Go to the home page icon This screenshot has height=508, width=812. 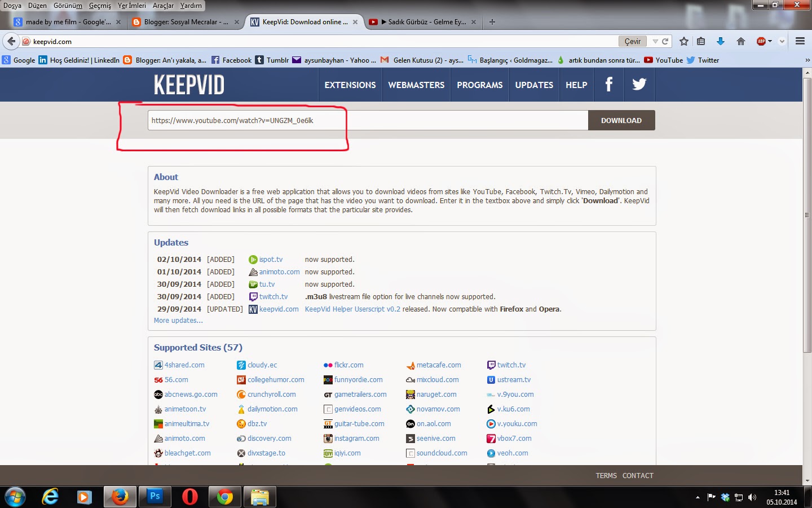[x=741, y=41]
